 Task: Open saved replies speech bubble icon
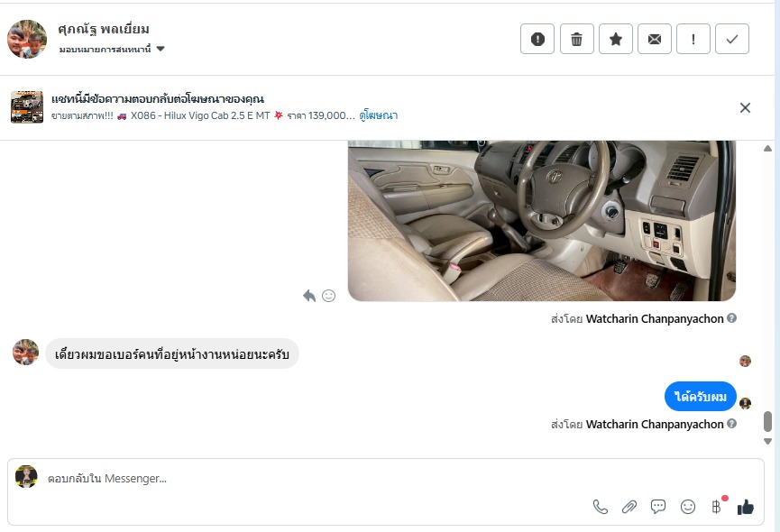tap(658, 507)
